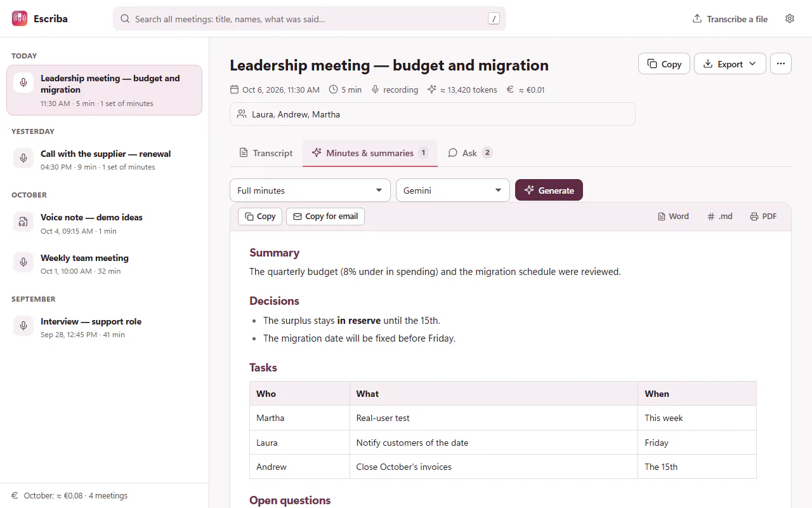Open Voice note — demo ideas entry
812x508 pixels.
(x=105, y=223)
